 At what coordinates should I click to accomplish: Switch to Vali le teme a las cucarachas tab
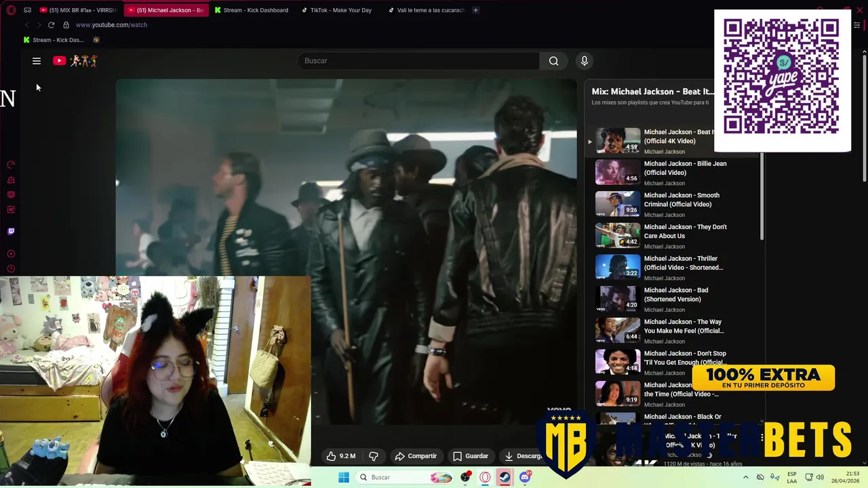[427, 10]
